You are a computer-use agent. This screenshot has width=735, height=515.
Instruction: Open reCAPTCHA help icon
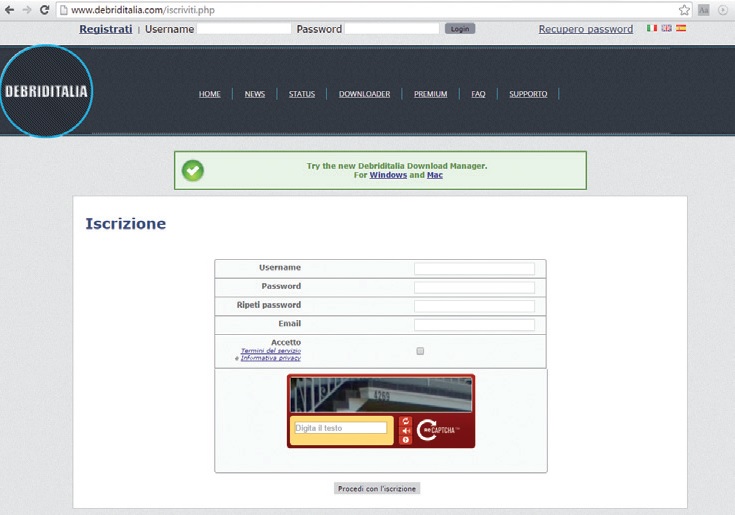[405, 440]
